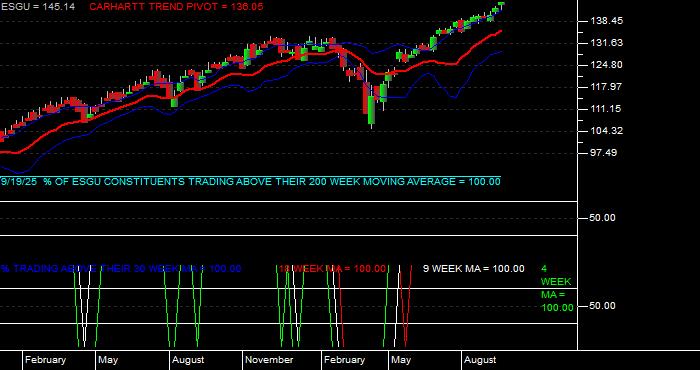Click the 104.32 price axis value
The image size is (700, 370).
coord(606,131)
